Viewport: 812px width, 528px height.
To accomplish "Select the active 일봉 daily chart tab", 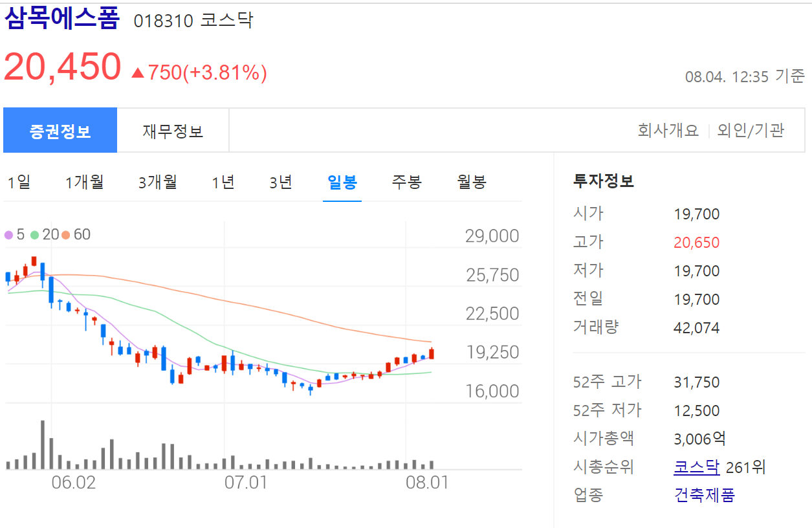I will (x=342, y=182).
